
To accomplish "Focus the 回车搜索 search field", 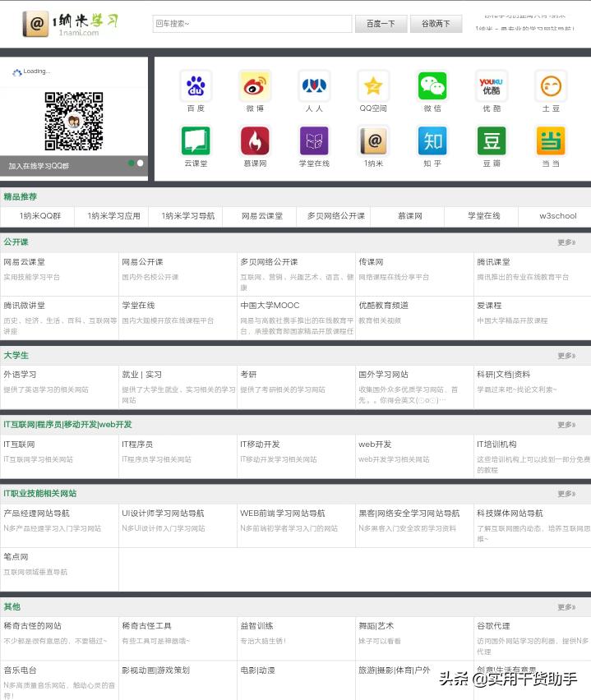I will pos(252,24).
